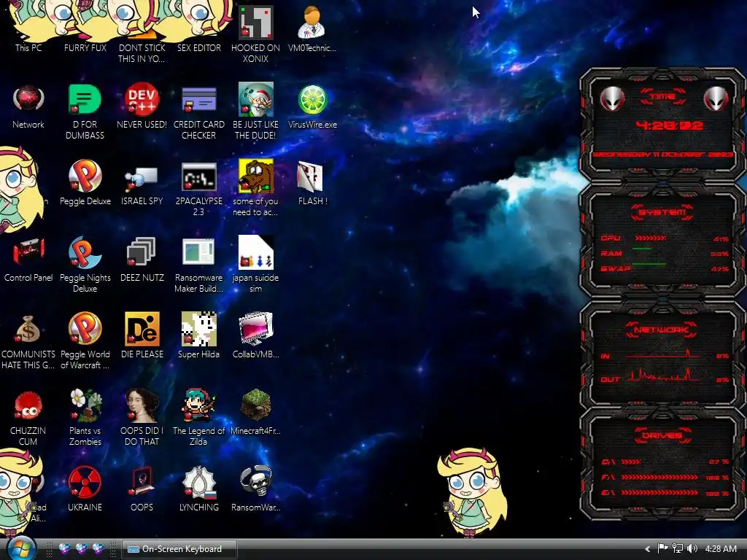
Task: Switch to On-Screen Keyboard taskbar button
Action: 179,549
